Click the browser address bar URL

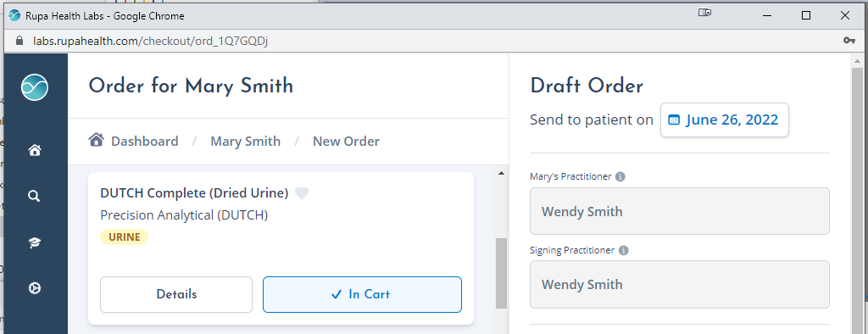click(x=151, y=41)
